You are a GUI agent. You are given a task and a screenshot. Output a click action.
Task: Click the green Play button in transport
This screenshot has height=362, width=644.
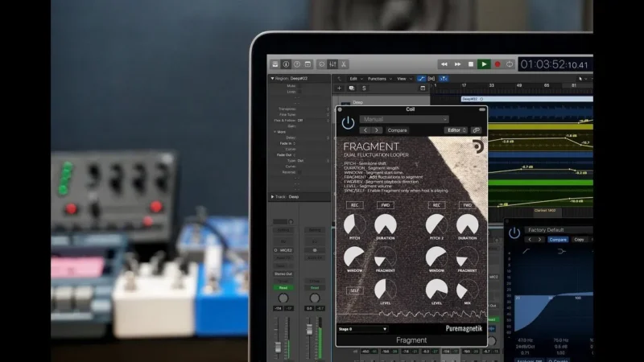[x=483, y=64]
